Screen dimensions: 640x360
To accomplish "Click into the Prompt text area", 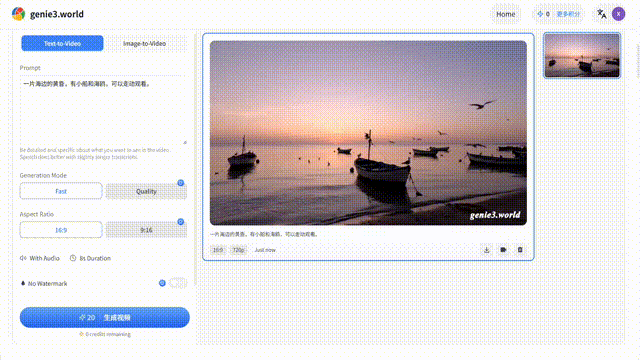I will pos(104,110).
